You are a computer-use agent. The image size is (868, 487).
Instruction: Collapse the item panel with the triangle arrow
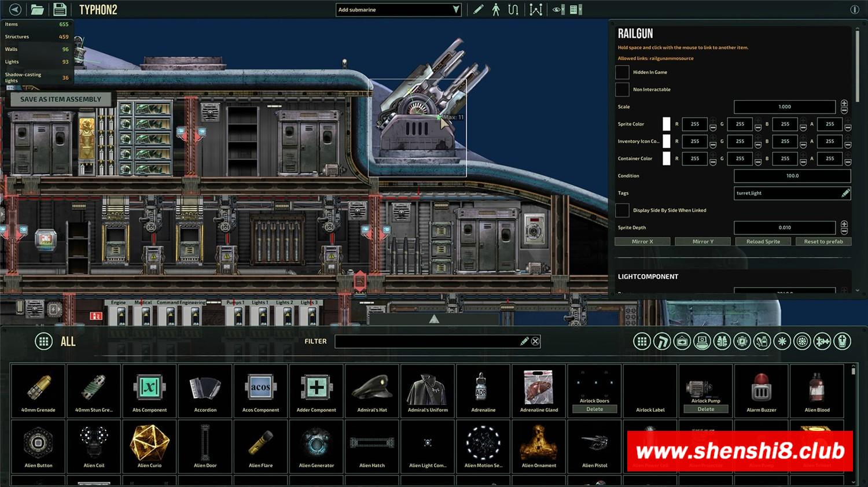pos(434,319)
